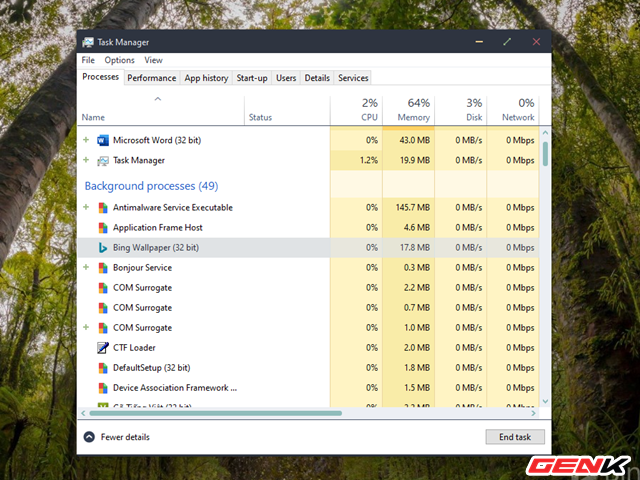
Task: Click the Task Manager process row icon
Action: [103, 161]
